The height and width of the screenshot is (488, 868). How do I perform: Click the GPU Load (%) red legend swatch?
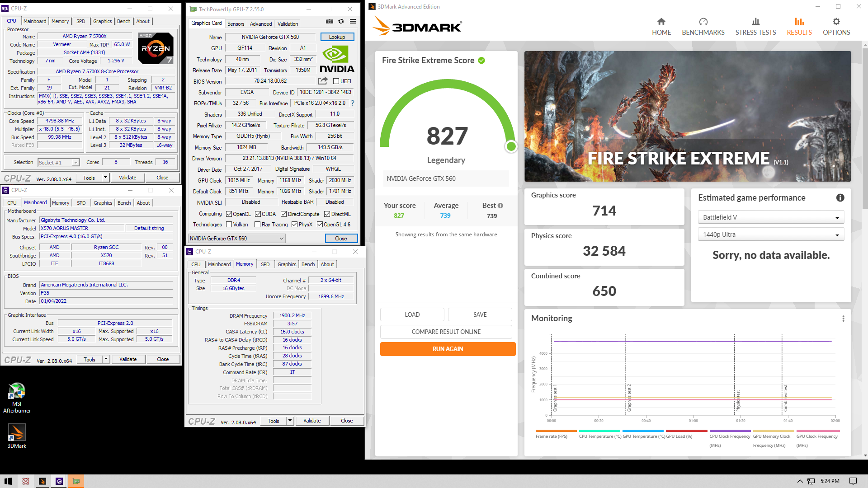point(686,431)
